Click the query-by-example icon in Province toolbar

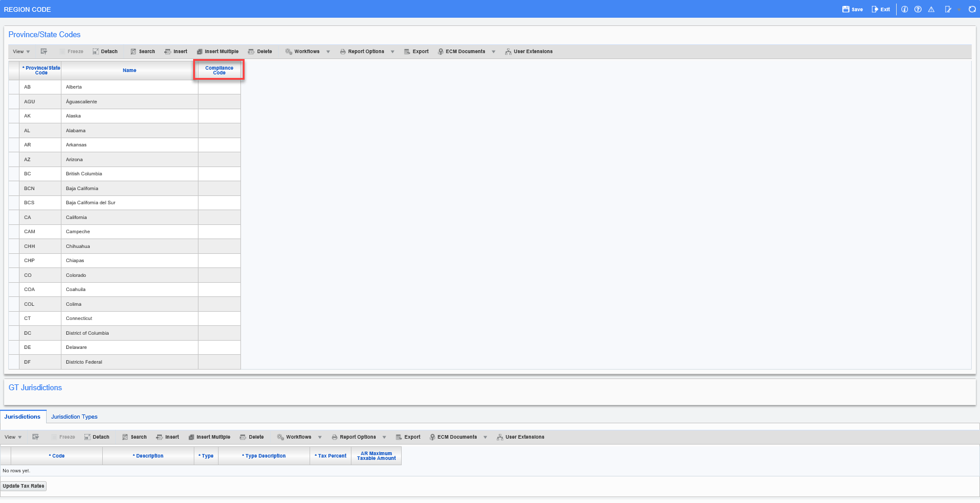44,51
